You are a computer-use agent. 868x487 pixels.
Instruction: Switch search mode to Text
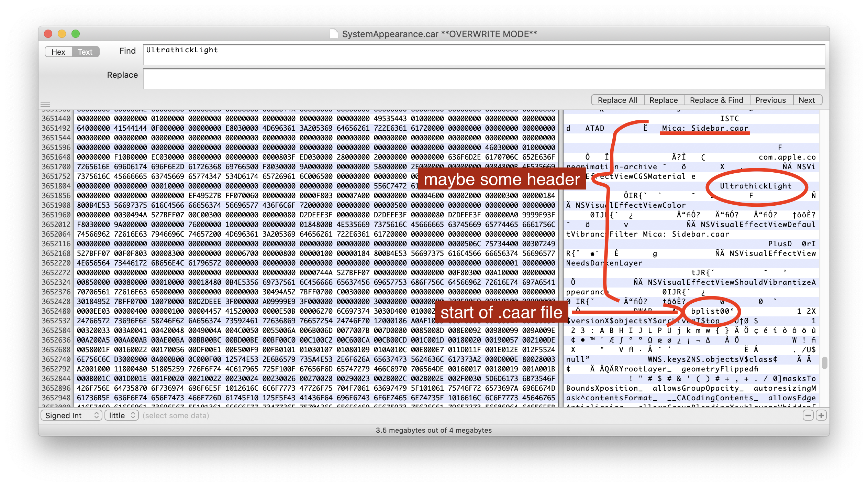pyautogui.click(x=85, y=52)
